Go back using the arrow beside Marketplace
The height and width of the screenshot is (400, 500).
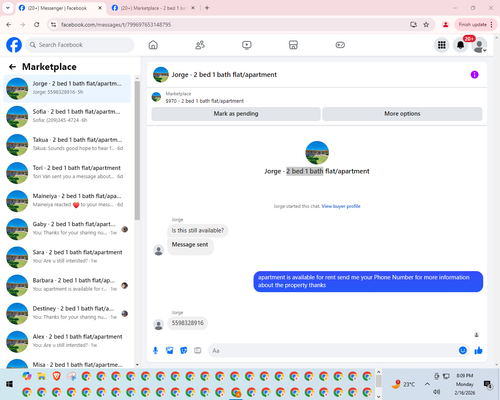[12, 67]
